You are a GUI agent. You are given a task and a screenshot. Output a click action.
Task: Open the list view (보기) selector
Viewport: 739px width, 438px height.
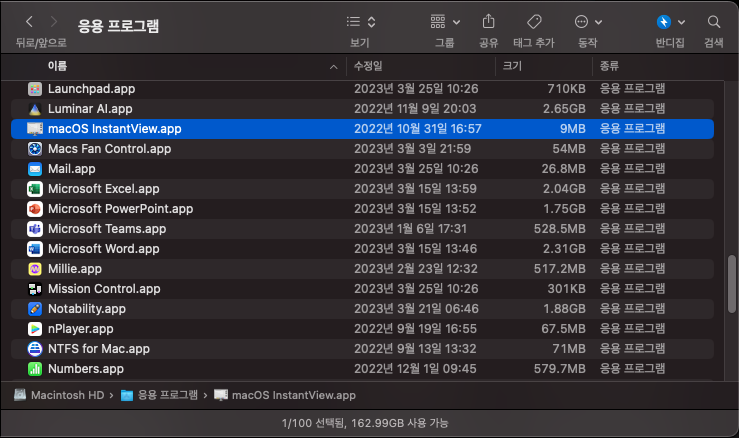(x=361, y=22)
